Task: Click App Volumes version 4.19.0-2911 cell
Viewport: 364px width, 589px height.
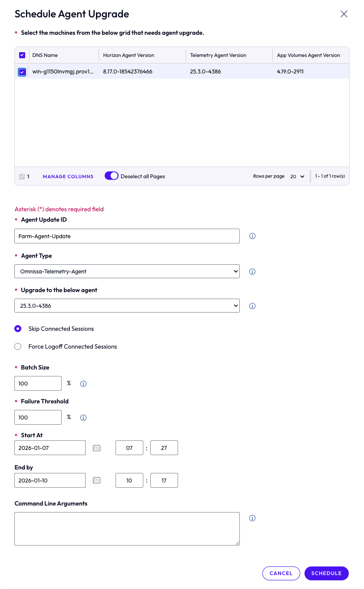Action: 290,71
